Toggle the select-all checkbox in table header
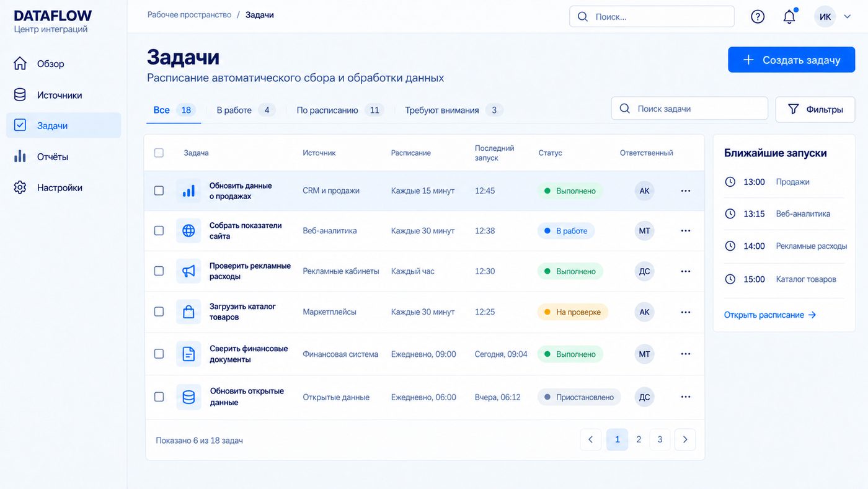The image size is (868, 489). pyautogui.click(x=159, y=153)
